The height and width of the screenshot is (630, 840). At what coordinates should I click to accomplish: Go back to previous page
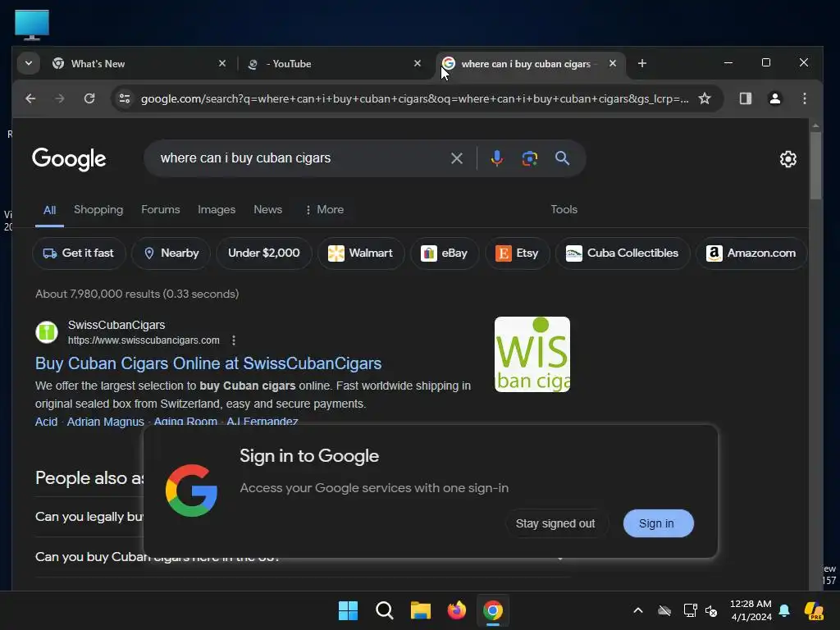pyautogui.click(x=30, y=98)
